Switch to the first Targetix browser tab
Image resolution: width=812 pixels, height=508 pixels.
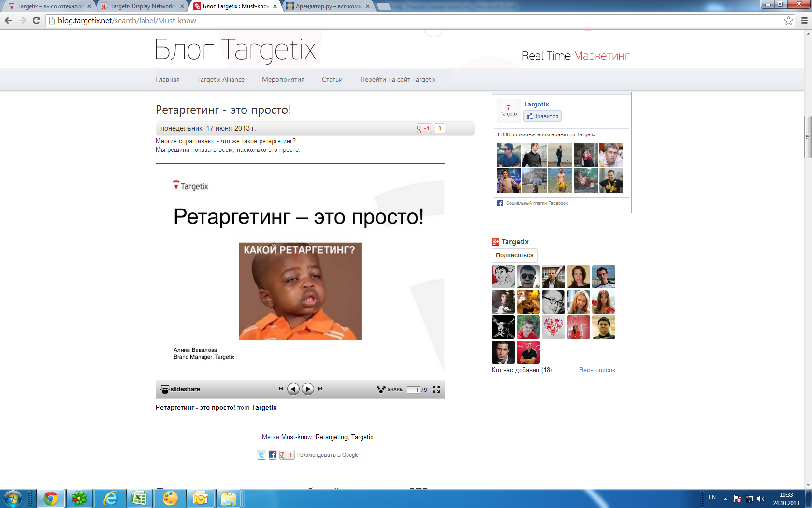point(49,6)
